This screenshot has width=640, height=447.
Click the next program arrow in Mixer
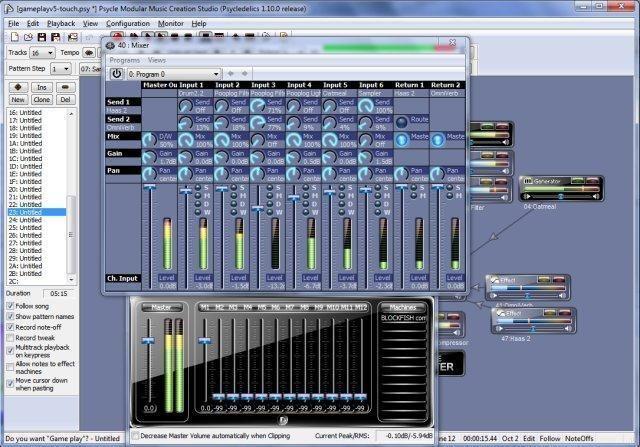click(244, 73)
